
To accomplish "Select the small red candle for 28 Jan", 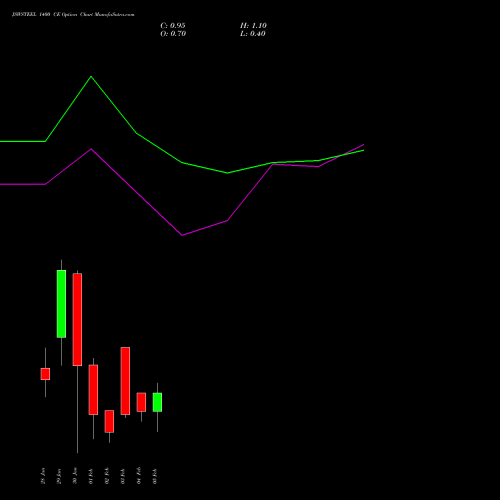I will [x=45, y=374].
